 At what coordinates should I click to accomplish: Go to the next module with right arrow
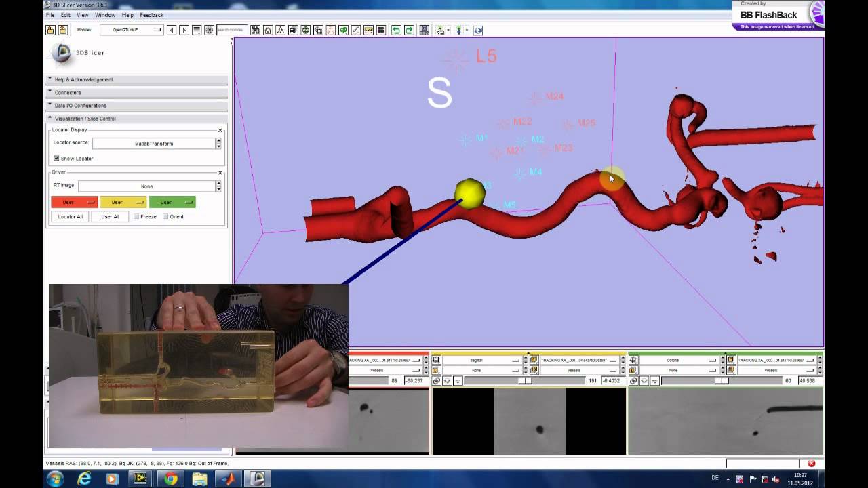point(184,30)
